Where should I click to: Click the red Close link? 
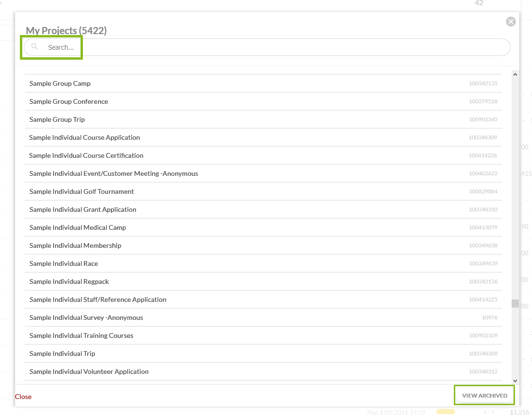tap(23, 397)
